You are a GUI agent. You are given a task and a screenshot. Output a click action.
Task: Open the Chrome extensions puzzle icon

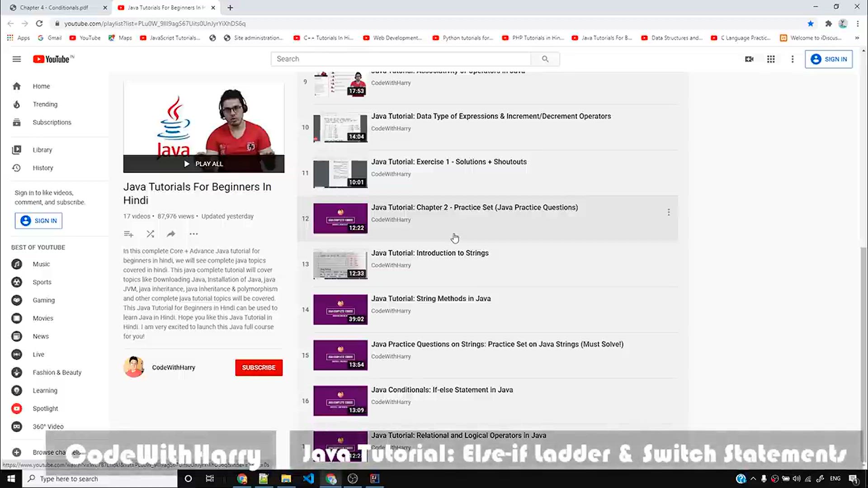tap(828, 23)
